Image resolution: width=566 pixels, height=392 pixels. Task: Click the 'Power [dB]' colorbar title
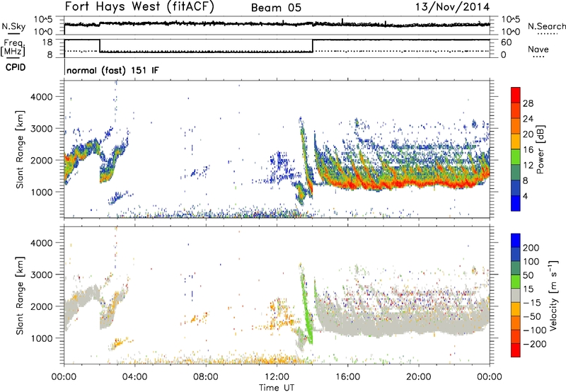[x=541, y=149]
